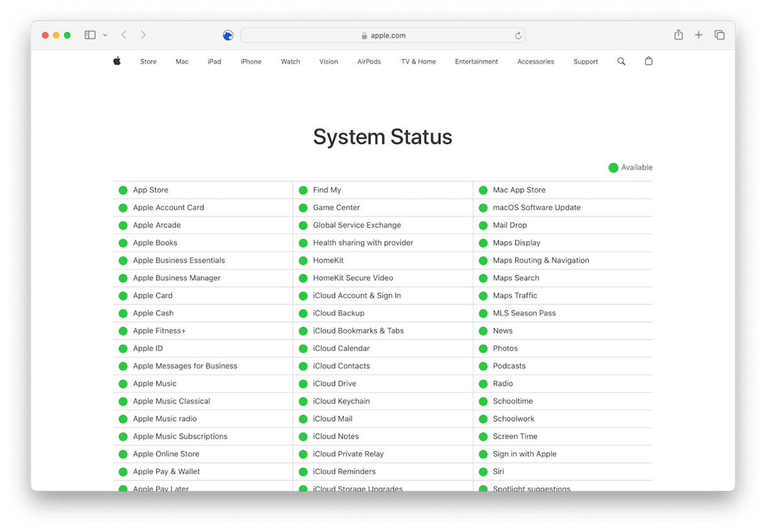766x532 pixels.
Task: Go back with the back arrow
Action: pyautogui.click(x=124, y=35)
